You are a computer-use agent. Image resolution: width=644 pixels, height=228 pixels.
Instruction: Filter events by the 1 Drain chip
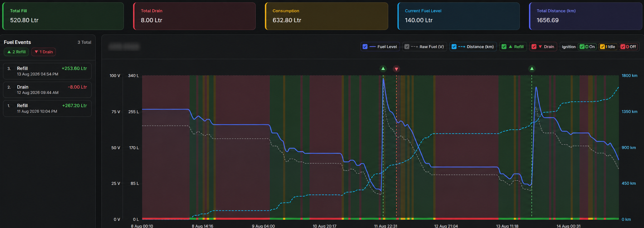click(x=43, y=52)
